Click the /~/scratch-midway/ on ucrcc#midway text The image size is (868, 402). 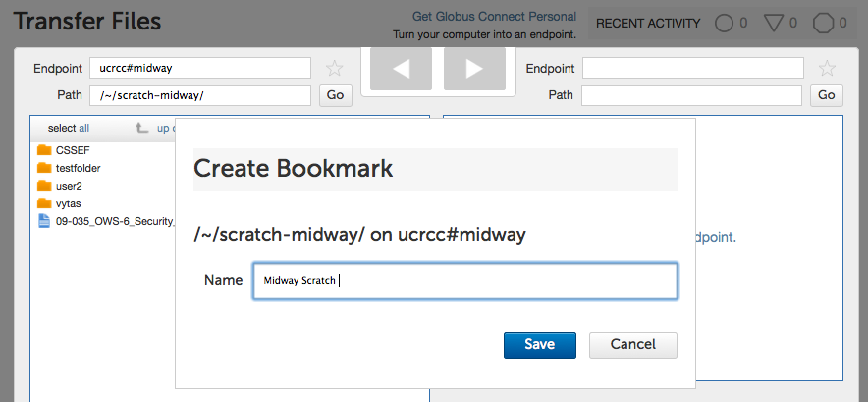tap(359, 235)
